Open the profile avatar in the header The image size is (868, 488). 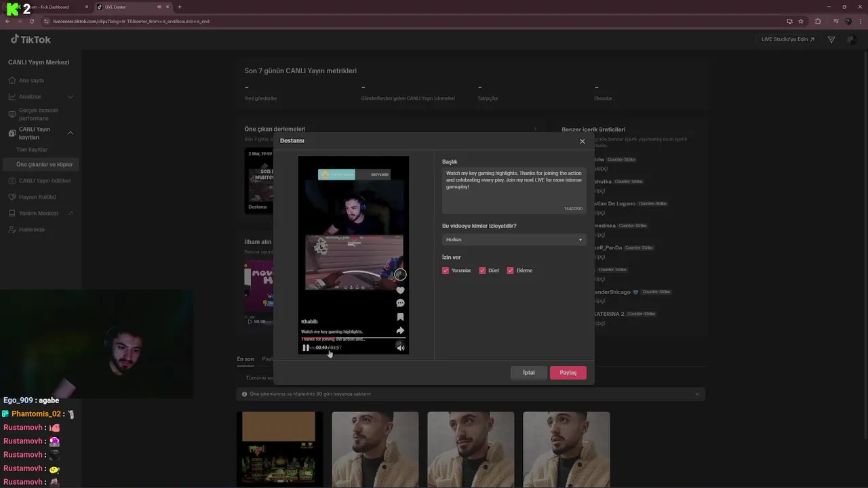[851, 40]
